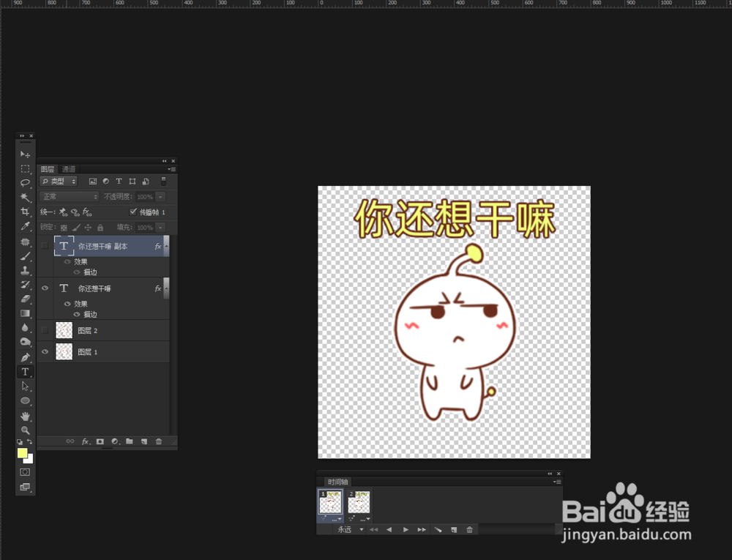Select the Rectangular Marquee tool
Image resolution: width=732 pixels, height=560 pixels.
25,168
